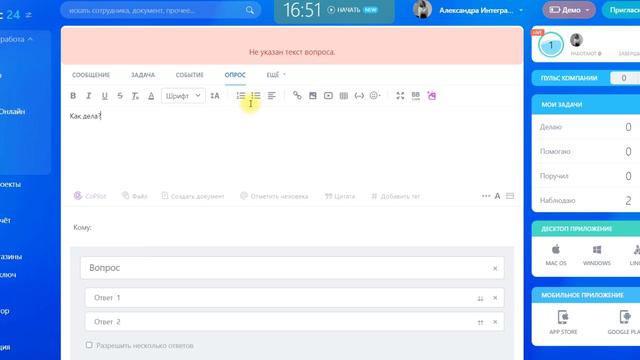Select the Опрос tab

tap(235, 75)
